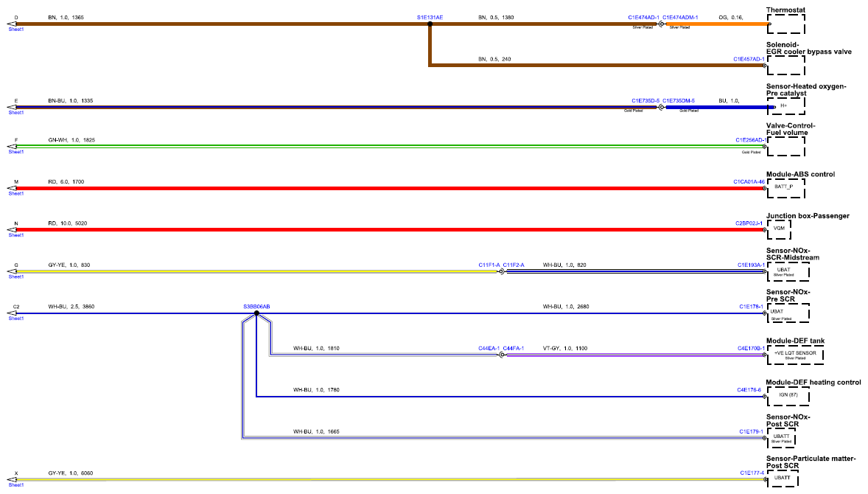Follow the C1E474AD-1 connector link

(x=644, y=18)
